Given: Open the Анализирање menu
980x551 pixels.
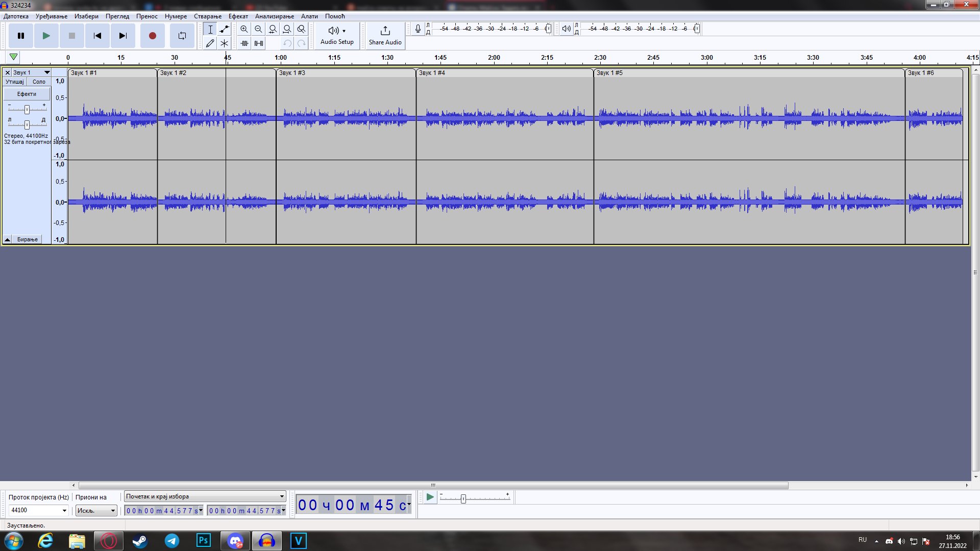Looking at the screenshot, I should coord(275,16).
